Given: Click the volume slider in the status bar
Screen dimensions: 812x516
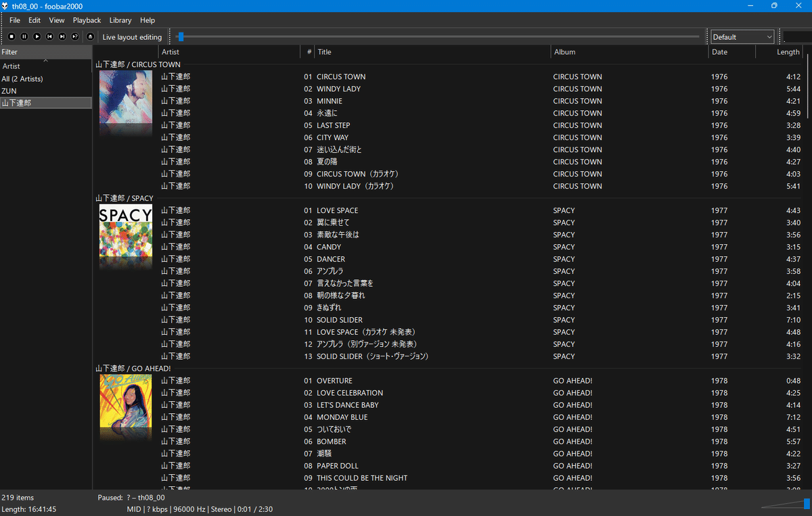Looking at the screenshot, I should pyautogui.click(x=786, y=503).
